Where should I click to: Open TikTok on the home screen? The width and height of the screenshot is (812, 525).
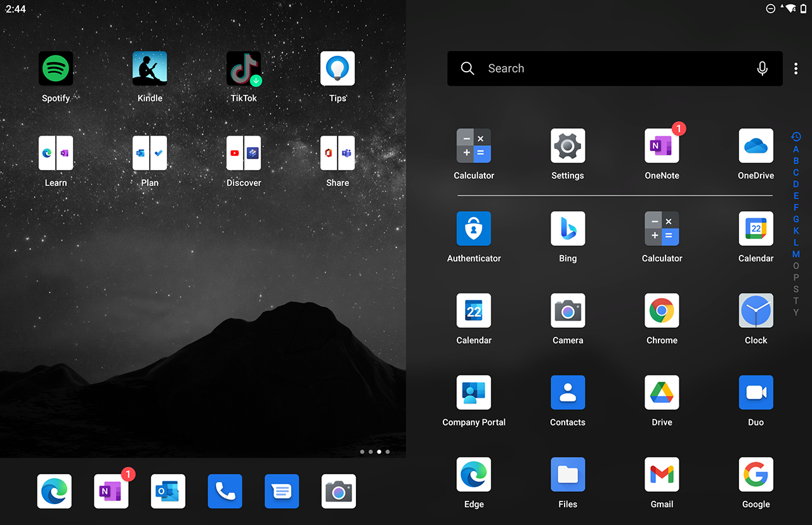244,68
